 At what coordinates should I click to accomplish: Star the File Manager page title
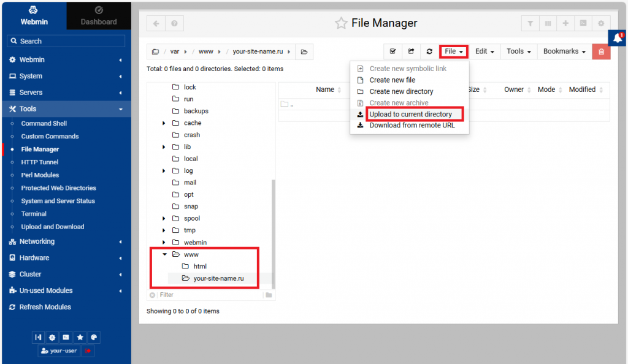coord(341,23)
